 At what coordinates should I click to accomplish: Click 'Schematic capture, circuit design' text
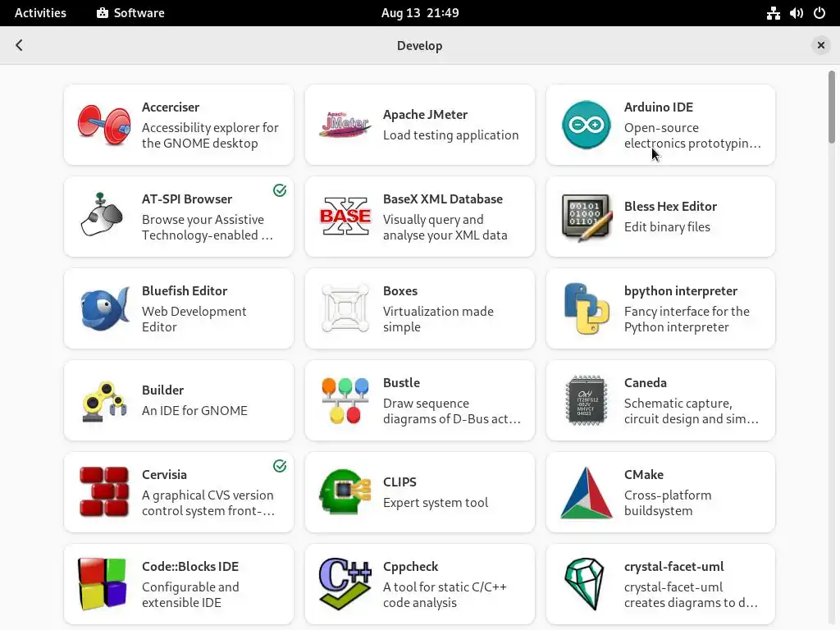tap(691, 411)
